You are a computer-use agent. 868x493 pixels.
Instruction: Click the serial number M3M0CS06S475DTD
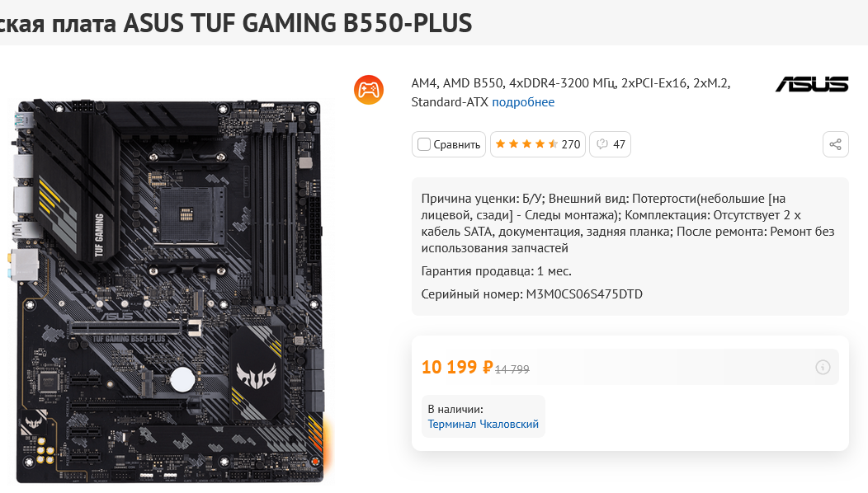click(x=584, y=293)
